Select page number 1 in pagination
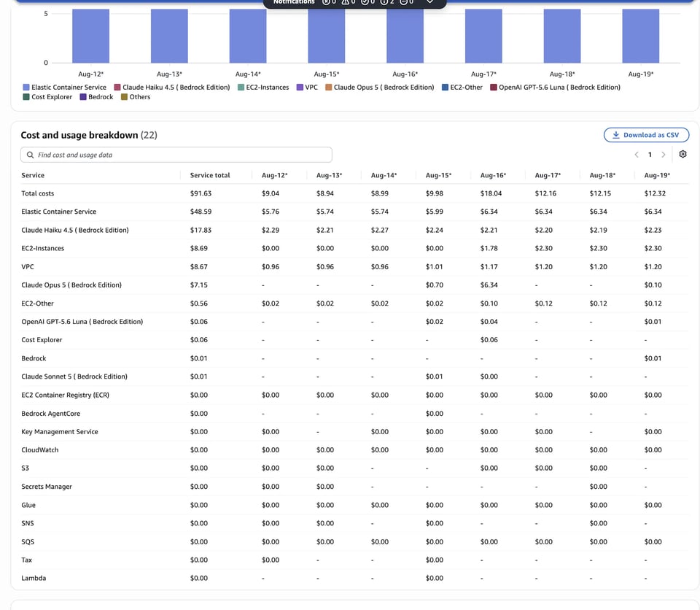 (650, 155)
